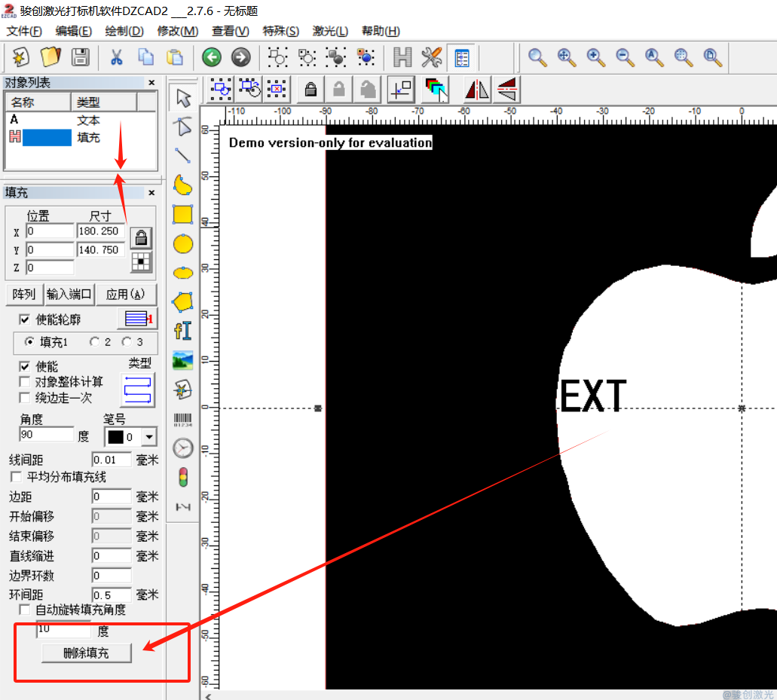Click the magnifier with minus sign
The image size is (777, 700).
[625, 57]
